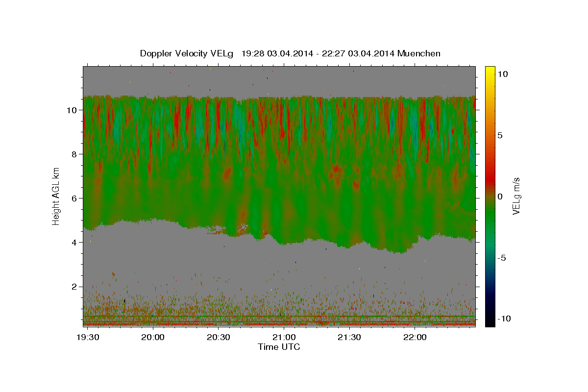Click the 20:00 time tick label
This screenshot has width=588, height=392.
pyautogui.click(x=153, y=337)
